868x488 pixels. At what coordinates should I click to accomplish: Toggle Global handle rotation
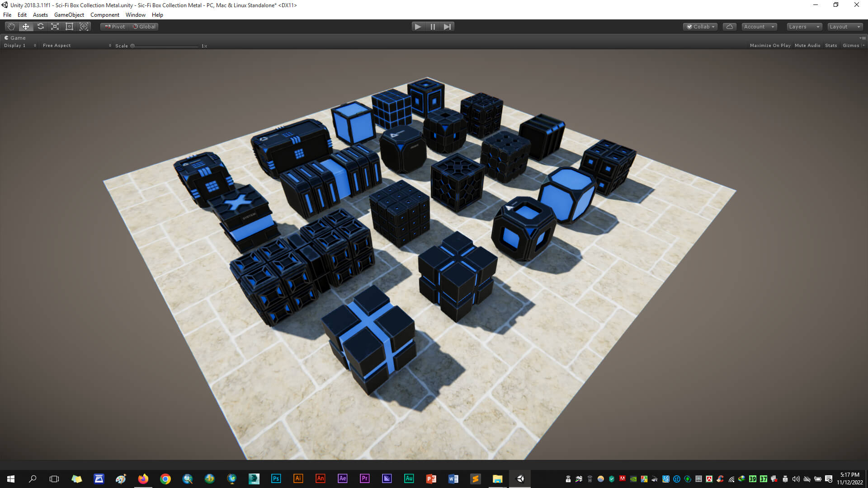tap(144, 27)
